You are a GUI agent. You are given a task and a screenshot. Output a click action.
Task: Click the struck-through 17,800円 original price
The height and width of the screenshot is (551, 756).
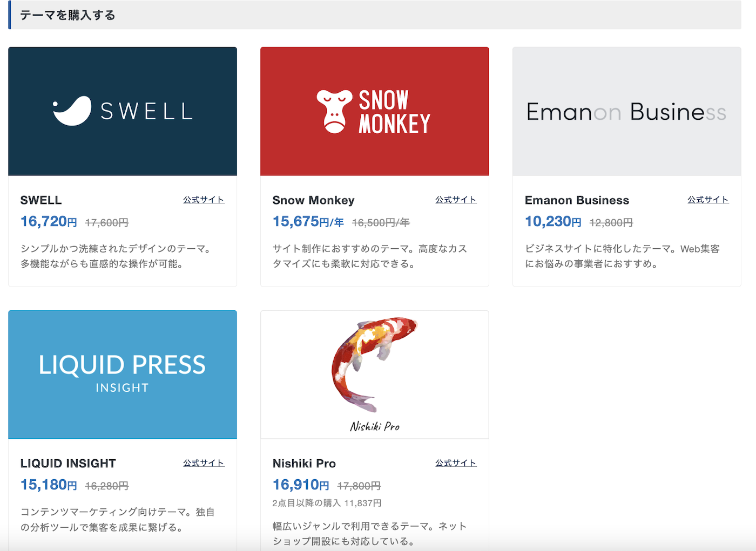point(359,486)
